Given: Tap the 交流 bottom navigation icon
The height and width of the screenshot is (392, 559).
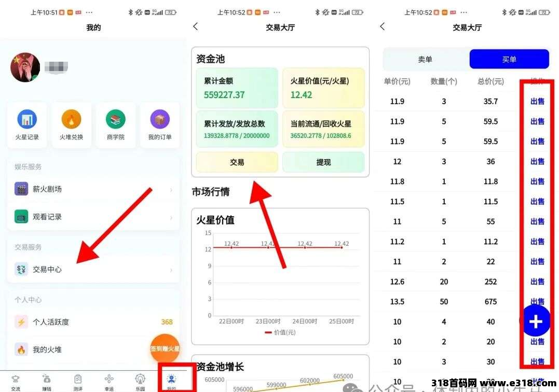Looking at the screenshot, I should 16,381.
